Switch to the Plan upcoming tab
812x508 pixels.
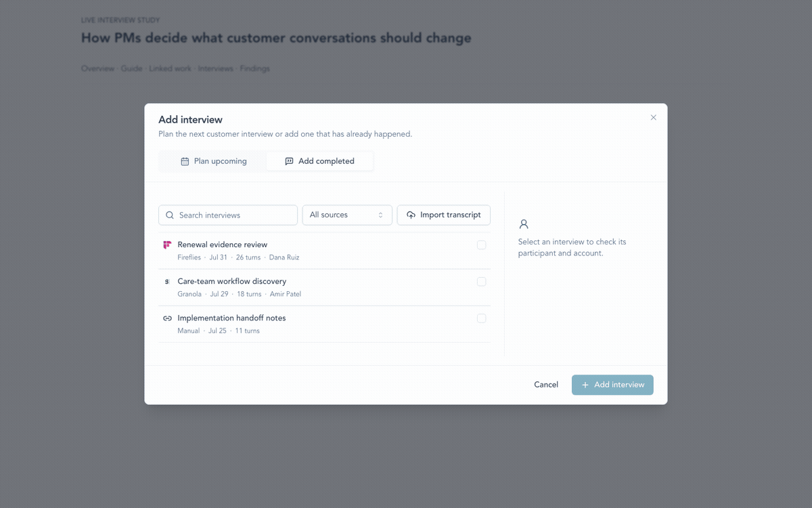tap(213, 161)
